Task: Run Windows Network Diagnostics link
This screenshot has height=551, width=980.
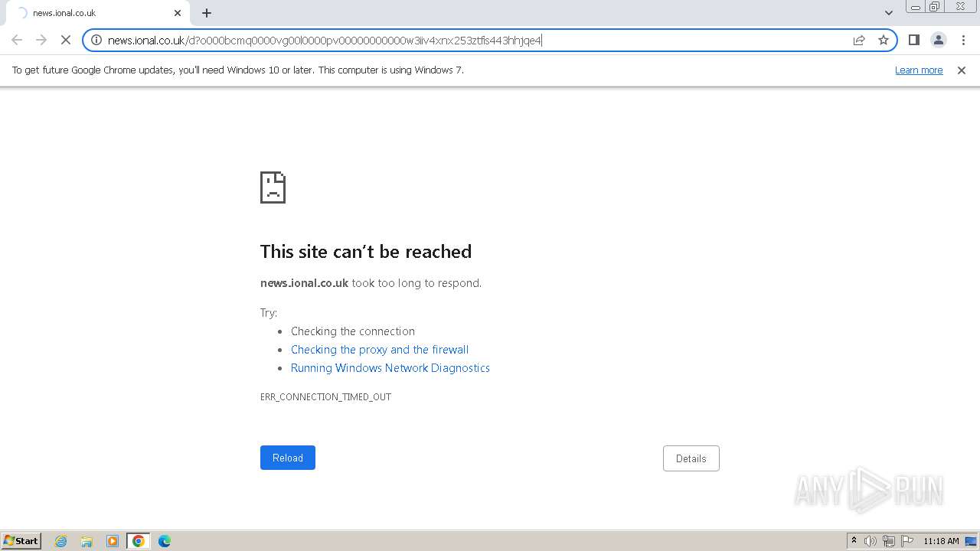Action: pos(390,368)
